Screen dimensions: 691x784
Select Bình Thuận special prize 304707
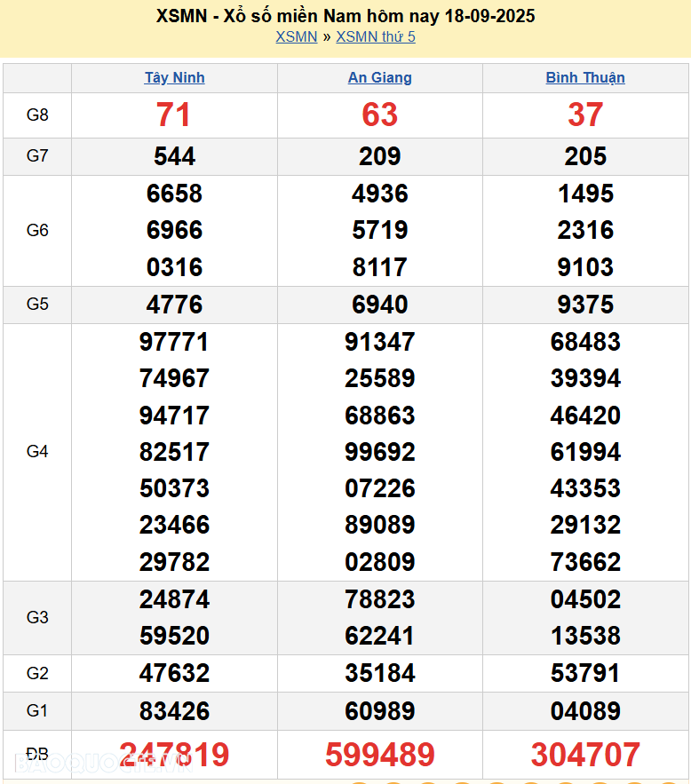[585, 755]
